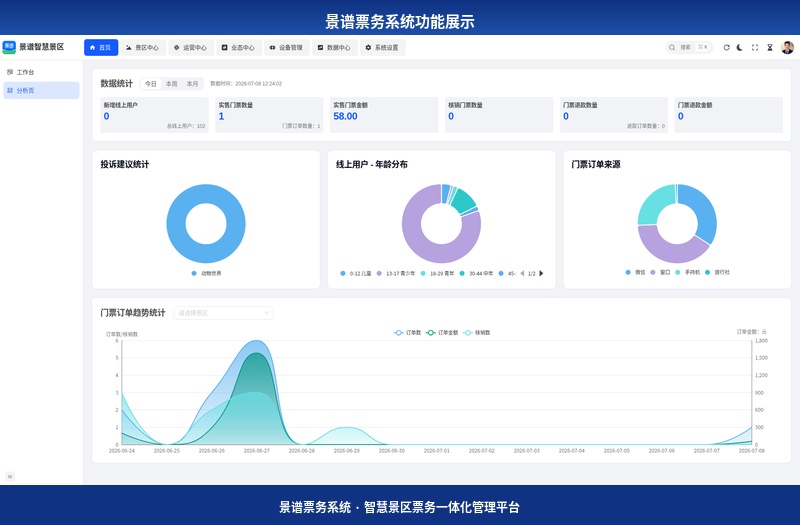Toggle the 18-29 青年 legend series
The width and height of the screenshot is (800, 525).
tap(437, 273)
